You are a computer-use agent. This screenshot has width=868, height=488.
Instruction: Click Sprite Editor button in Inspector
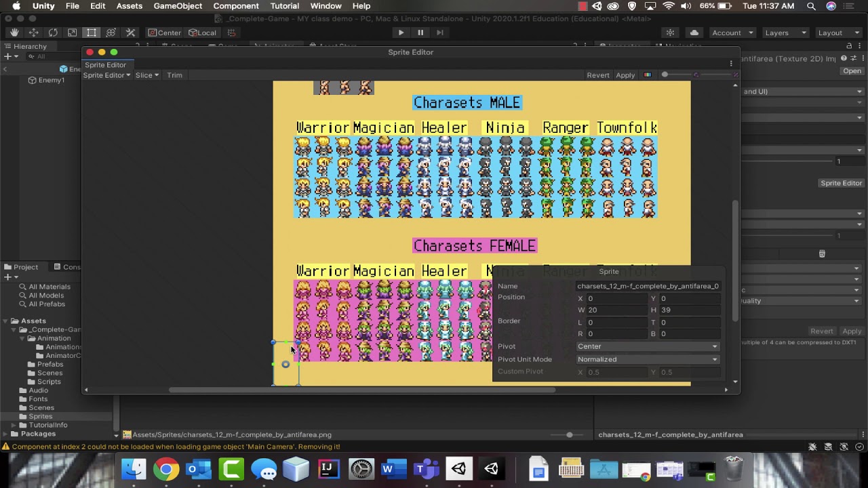(x=841, y=183)
